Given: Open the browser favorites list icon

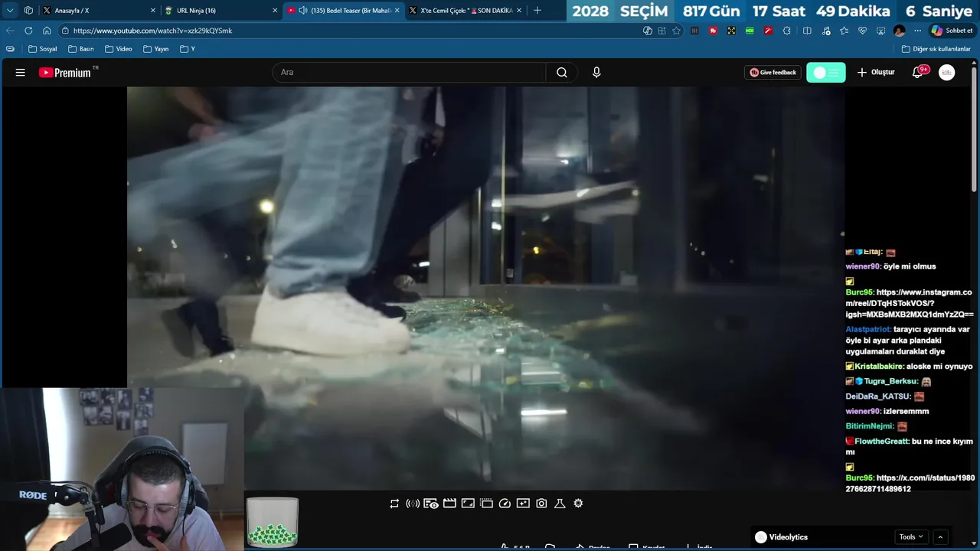Looking at the screenshot, I should coord(844,31).
